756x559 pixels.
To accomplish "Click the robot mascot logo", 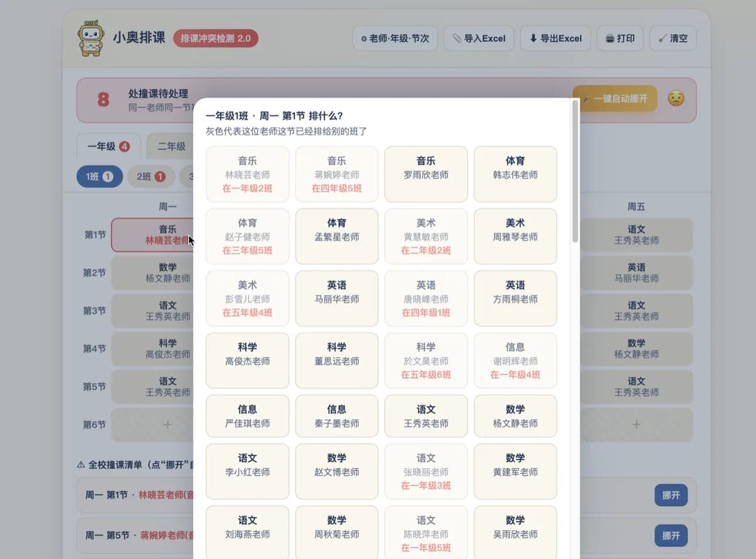I will 91,38.
